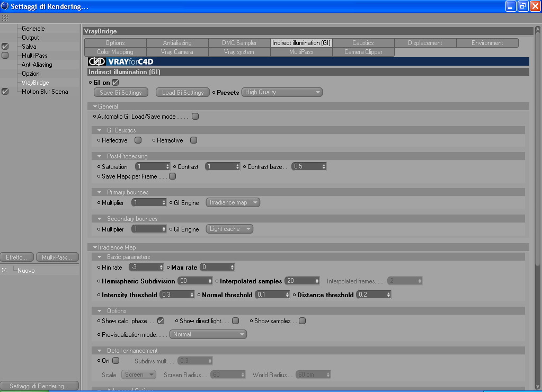Collapse the Secondary bounces section
Screen dimensions: 542x392
point(100,219)
